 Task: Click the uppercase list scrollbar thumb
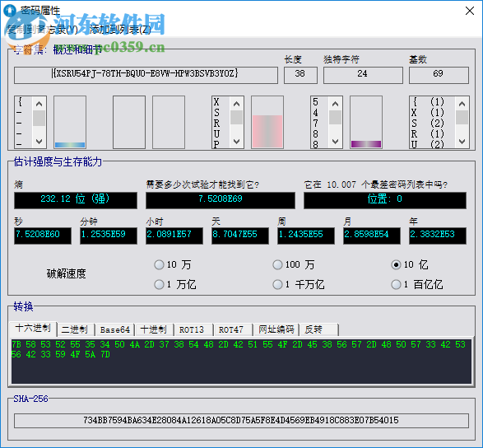coord(236,118)
